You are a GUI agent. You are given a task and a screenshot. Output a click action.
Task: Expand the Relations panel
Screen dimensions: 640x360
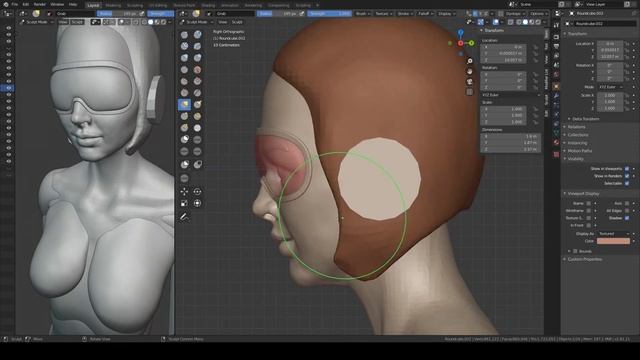tap(575, 127)
